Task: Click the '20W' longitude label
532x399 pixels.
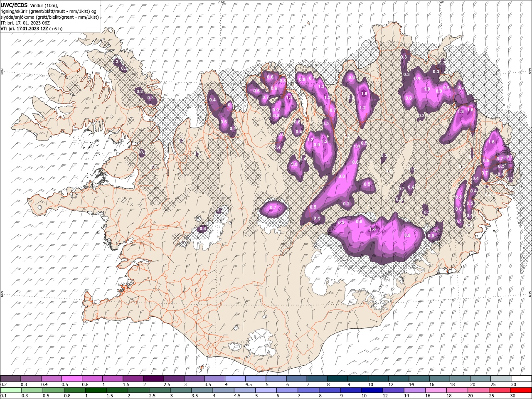Action: 221,2
